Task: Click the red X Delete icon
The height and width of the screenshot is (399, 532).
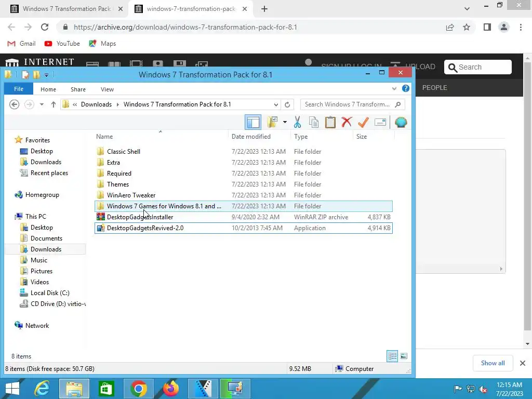Action: point(347,122)
